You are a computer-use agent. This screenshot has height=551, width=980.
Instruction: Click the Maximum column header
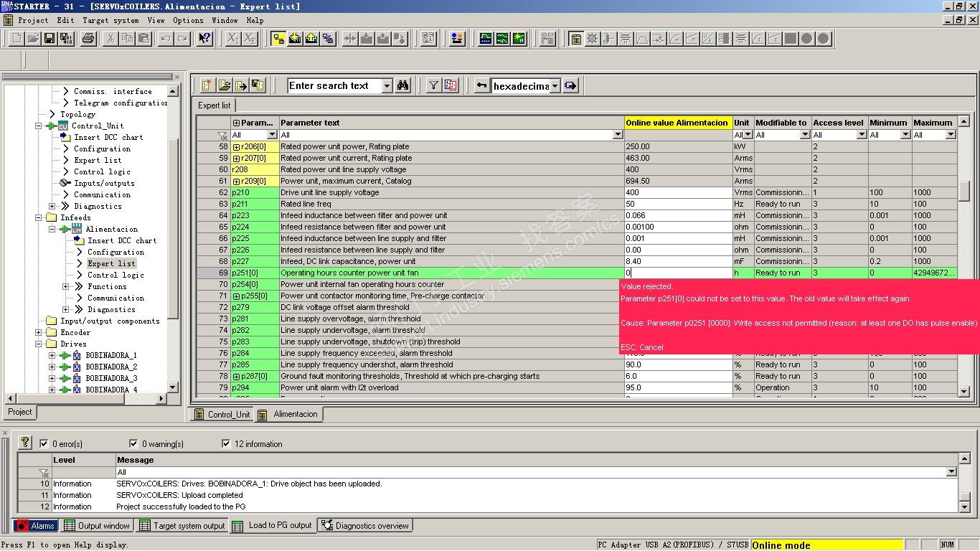tap(934, 123)
